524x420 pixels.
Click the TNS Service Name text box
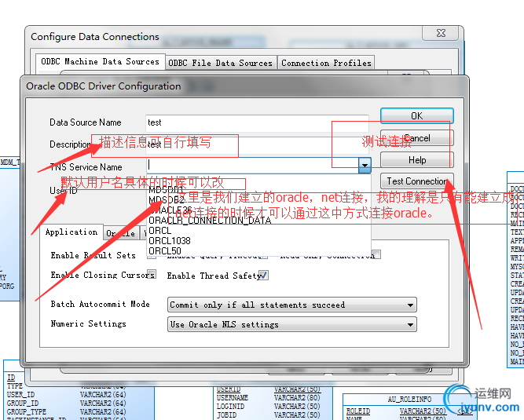pyautogui.click(x=252, y=166)
